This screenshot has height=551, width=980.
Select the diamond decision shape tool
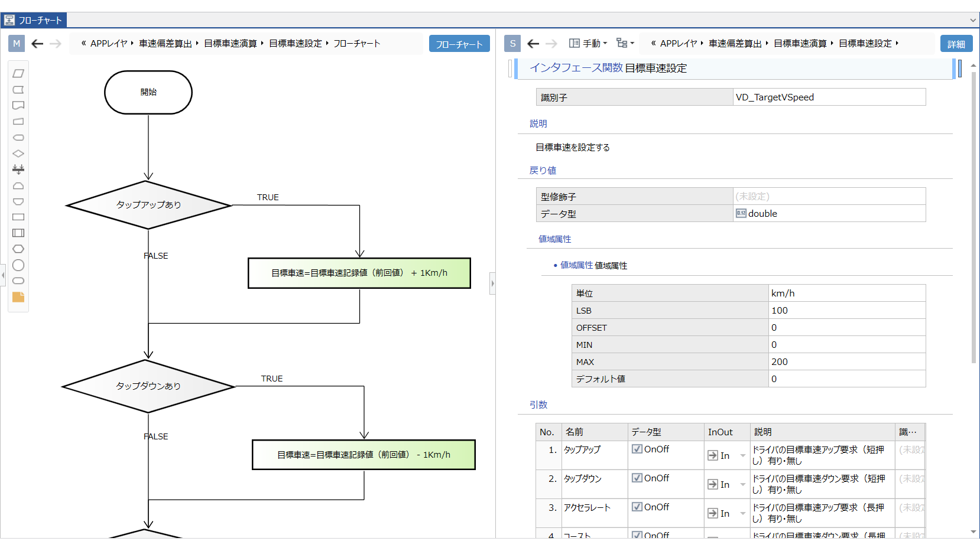(x=18, y=154)
